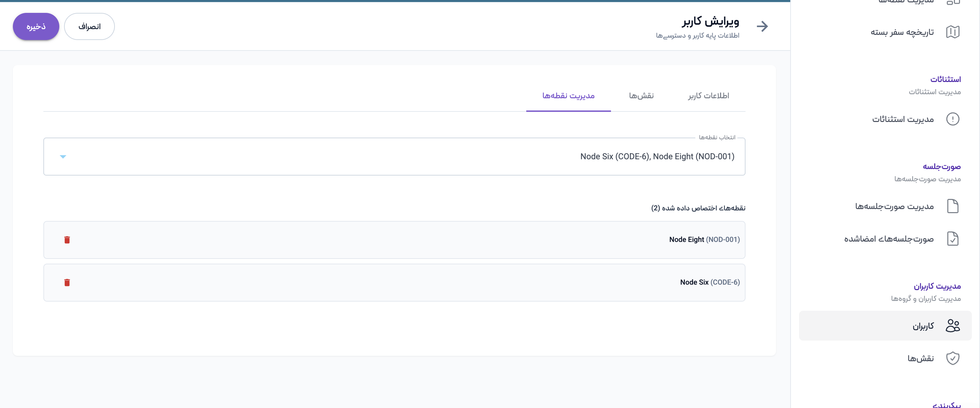Screen dimensions: 980x408
Task: Click the signed-document icon for صورت‌جلسه‌های امضاشده
Action: (x=952, y=239)
